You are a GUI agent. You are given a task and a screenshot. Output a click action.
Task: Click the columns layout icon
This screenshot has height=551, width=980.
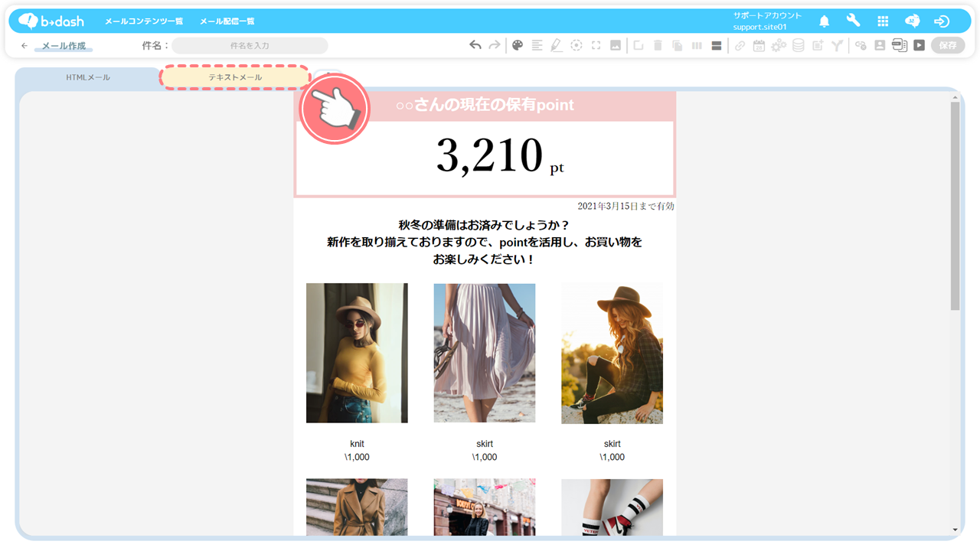[697, 45]
